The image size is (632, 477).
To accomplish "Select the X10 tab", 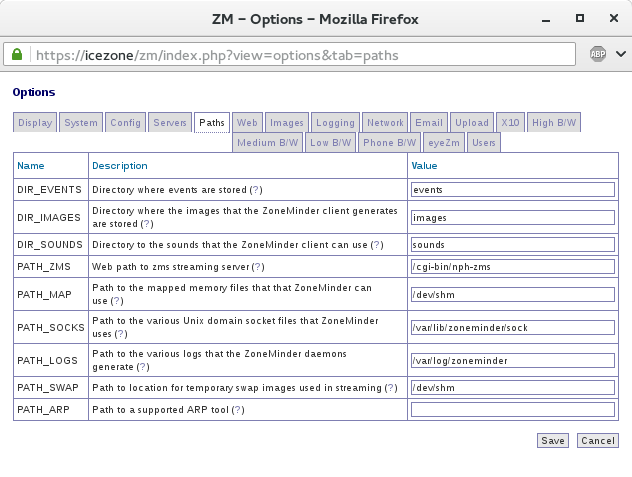I will (510, 123).
